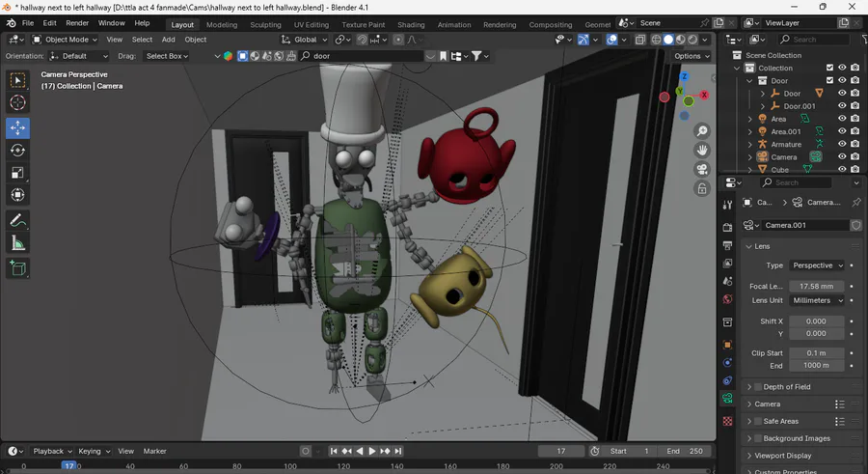Open the Playback popover in timeline
868x474 pixels.
pos(52,451)
